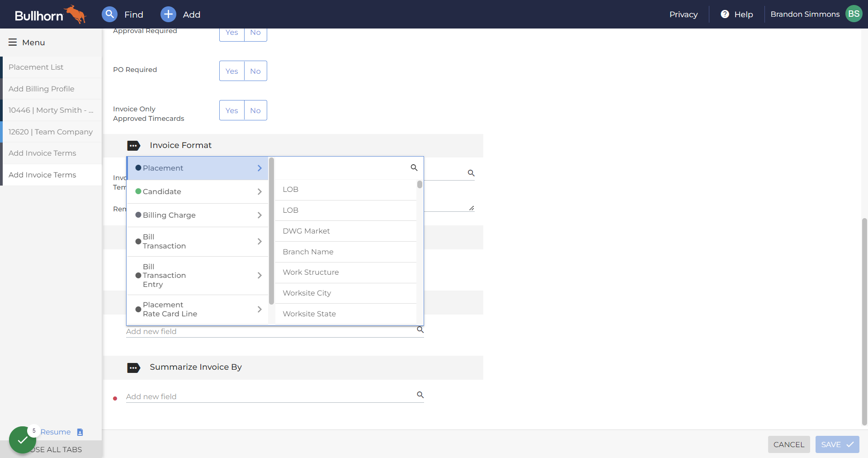
Task: Click the SAVE button
Action: [837, 444]
